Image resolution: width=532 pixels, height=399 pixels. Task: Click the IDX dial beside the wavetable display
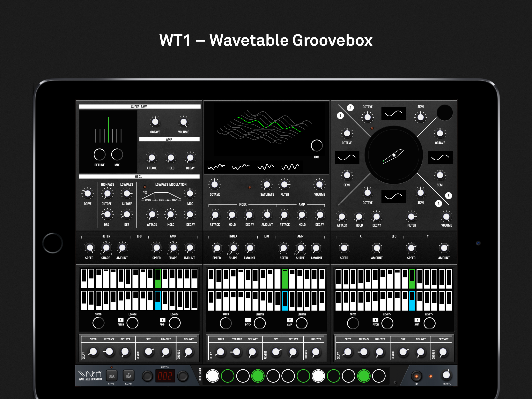click(x=316, y=146)
